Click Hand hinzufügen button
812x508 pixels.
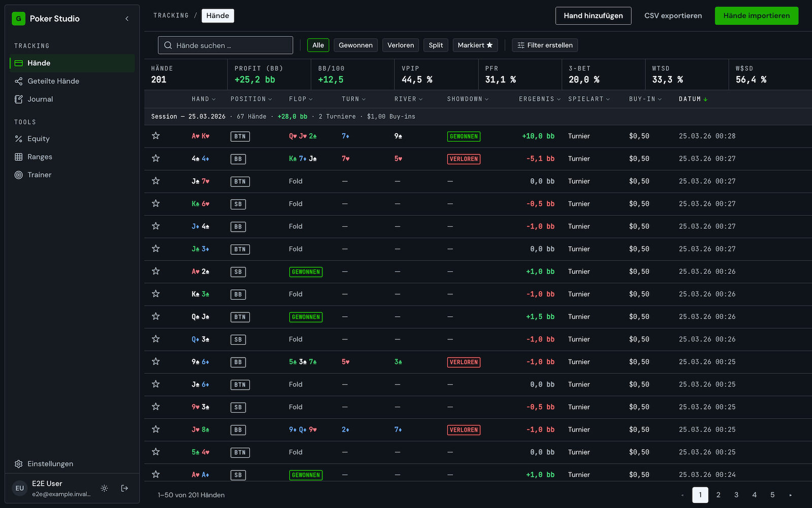click(x=593, y=16)
